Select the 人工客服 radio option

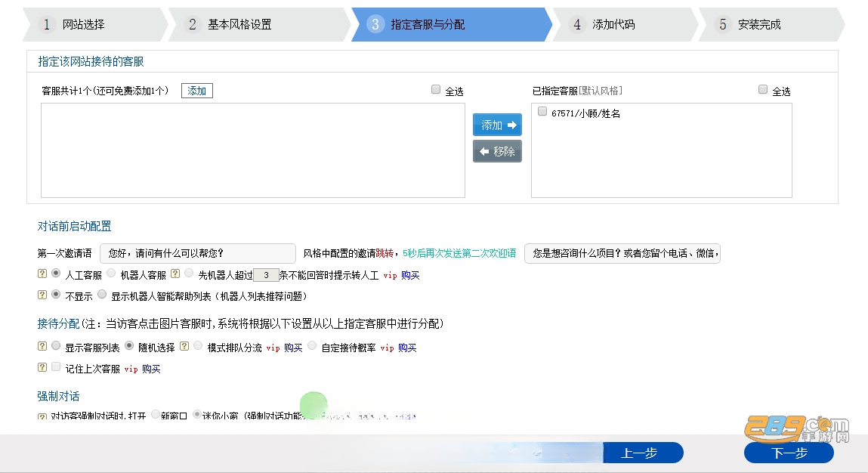tap(56, 274)
